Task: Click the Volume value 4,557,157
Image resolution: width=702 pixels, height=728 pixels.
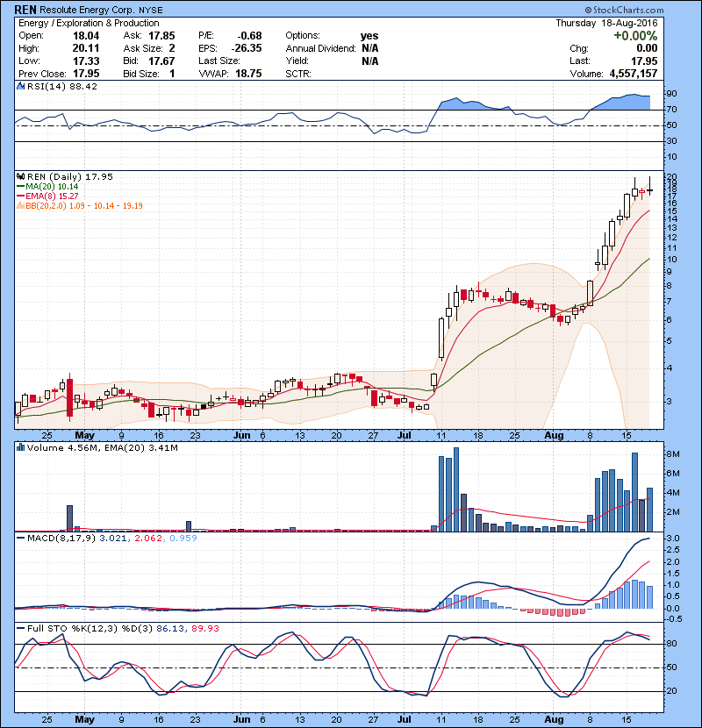Action: pos(634,74)
